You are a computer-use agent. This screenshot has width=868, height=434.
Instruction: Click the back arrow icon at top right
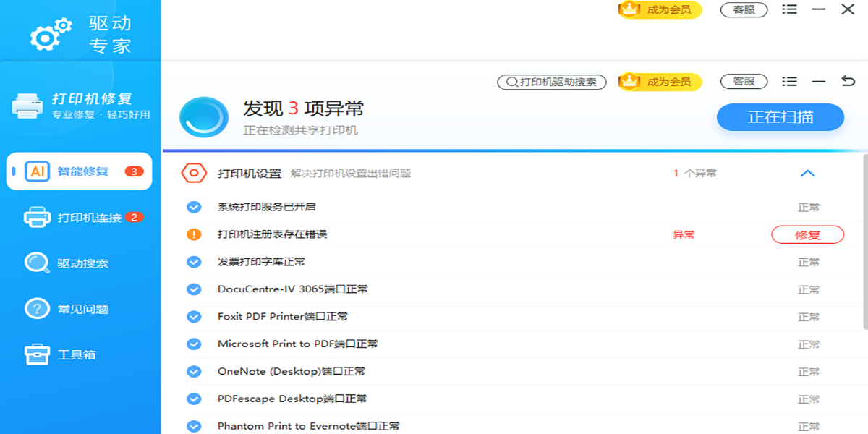tap(848, 82)
